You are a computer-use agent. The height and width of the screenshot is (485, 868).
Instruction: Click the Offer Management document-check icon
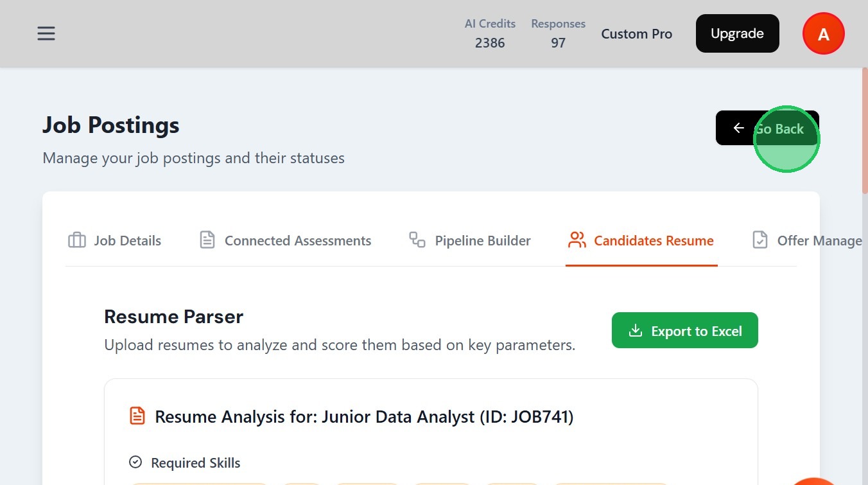pos(760,240)
